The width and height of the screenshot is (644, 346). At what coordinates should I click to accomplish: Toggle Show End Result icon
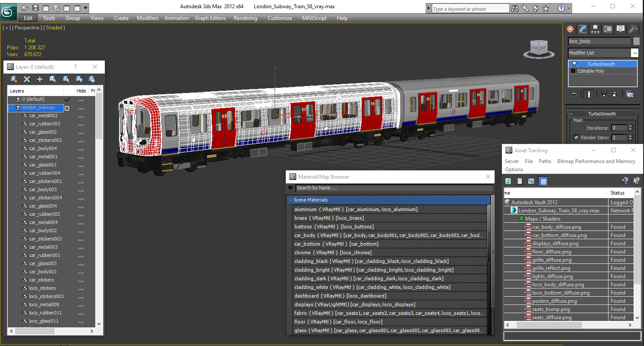[x=589, y=94]
